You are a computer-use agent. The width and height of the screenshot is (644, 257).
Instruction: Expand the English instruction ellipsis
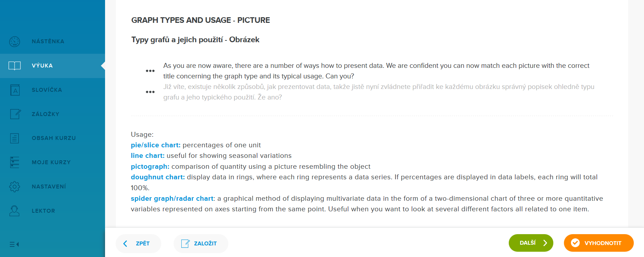[150, 71]
